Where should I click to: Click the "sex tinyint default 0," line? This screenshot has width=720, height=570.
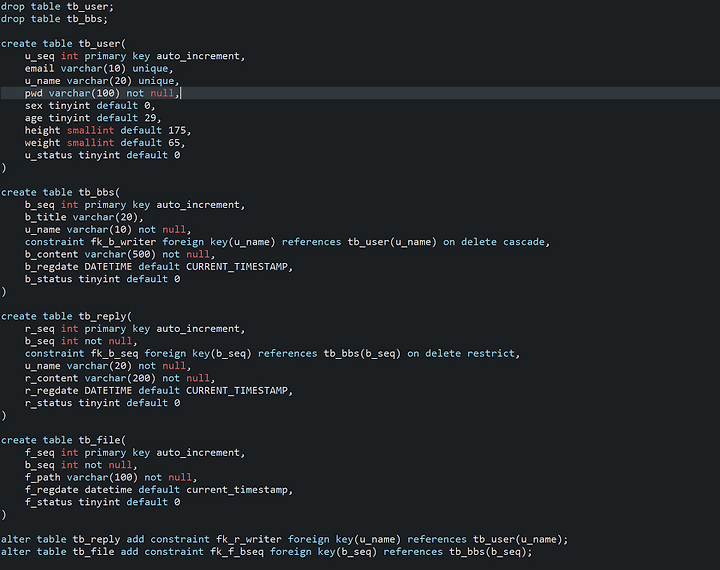(x=90, y=106)
